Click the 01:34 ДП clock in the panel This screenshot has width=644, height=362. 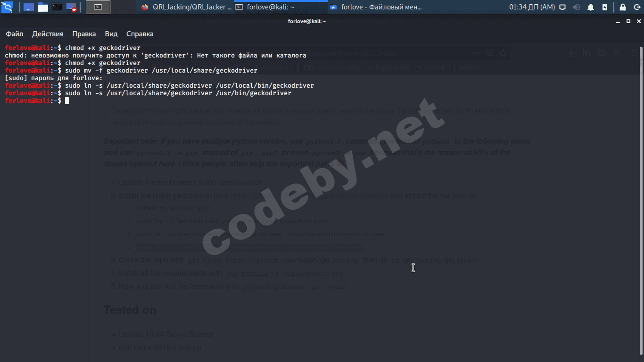pyautogui.click(x=532, y=7)
